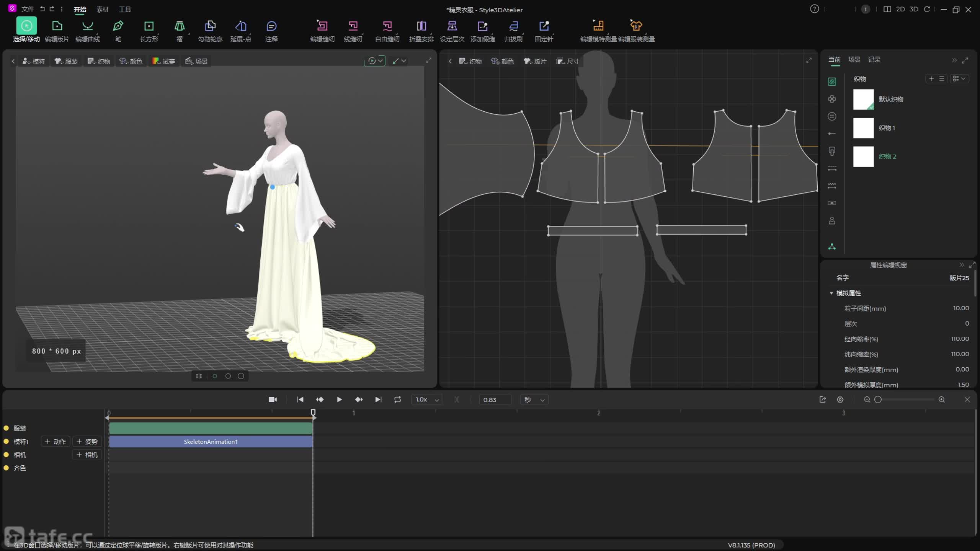
Task: Open the Scene (场景) tab in right panel
Action: [x=854, y=59]
